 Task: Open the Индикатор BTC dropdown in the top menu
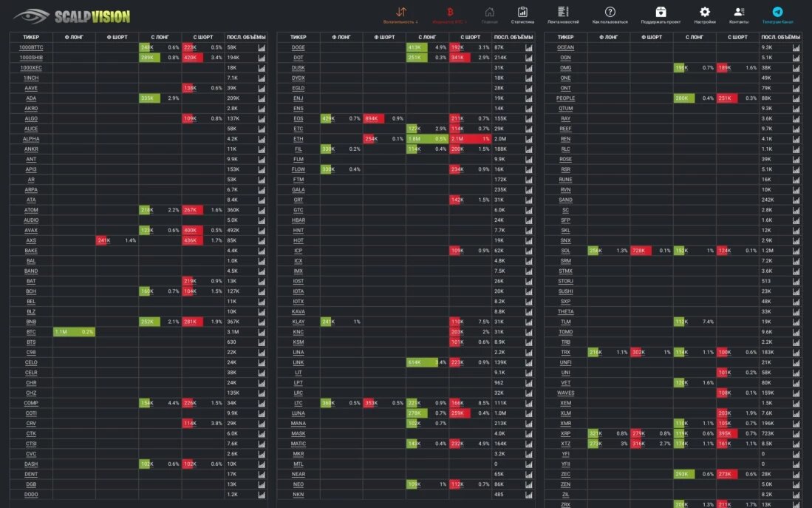click(x=449, y=15)
